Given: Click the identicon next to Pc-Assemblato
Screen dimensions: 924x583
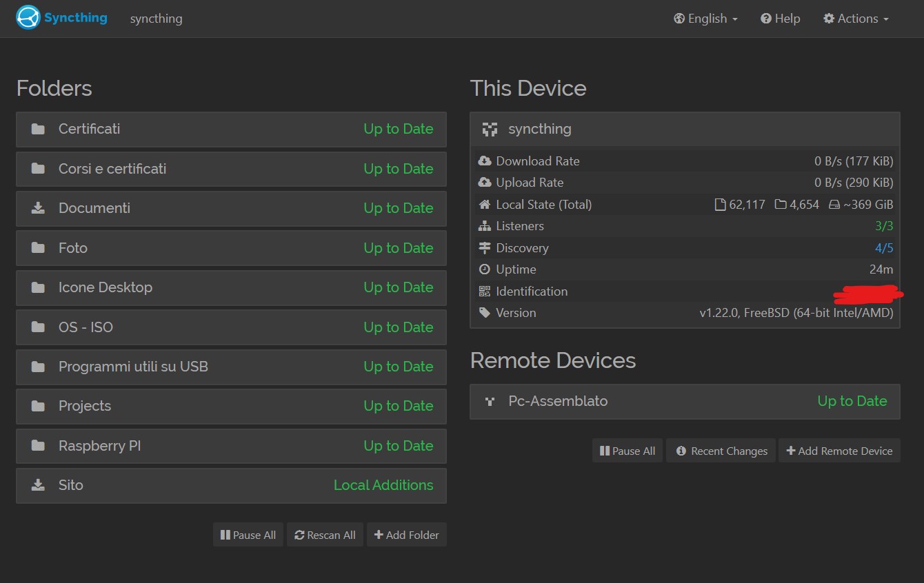Looking at the screenshot, I should [x=490, y=401].
